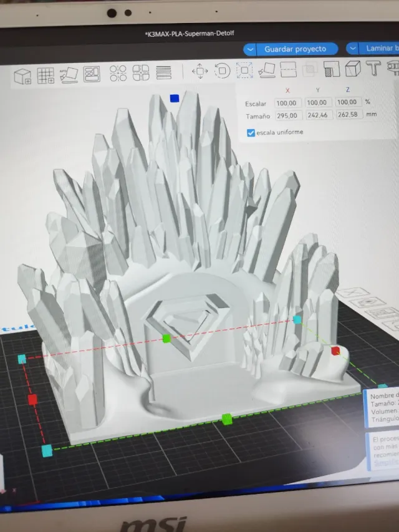Expand the arrow beside the Laminar button
This screenshot has height=532, width=399.
tap(353, 48)
